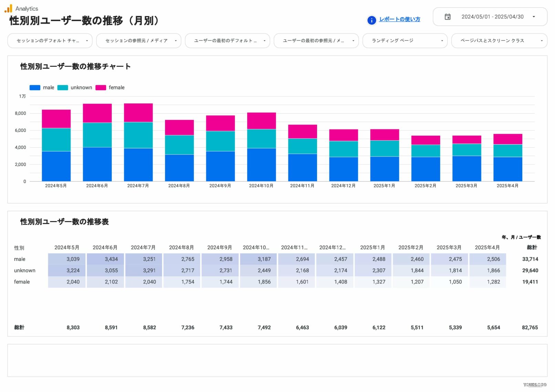Expand the date range dropdown arrow
555x392 pixels.
pyautogui.click(x=534, y=17)
